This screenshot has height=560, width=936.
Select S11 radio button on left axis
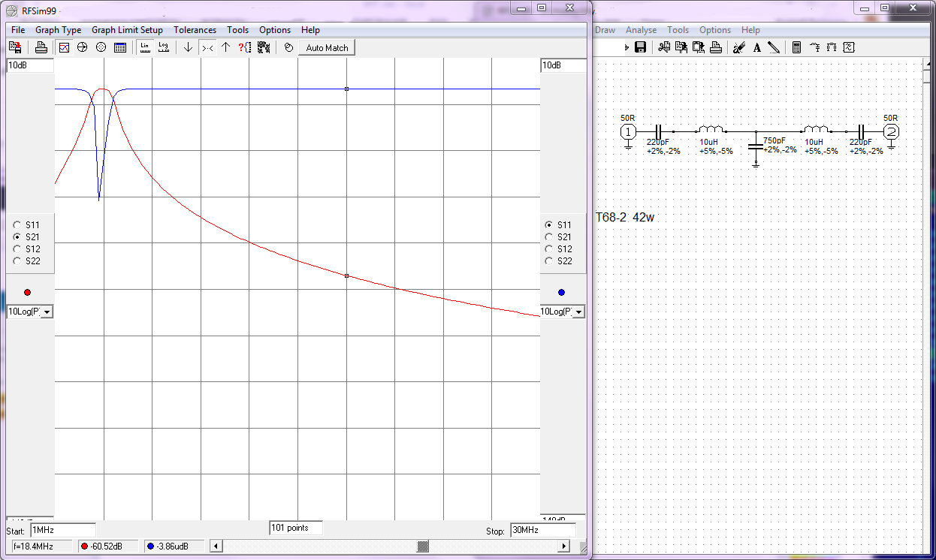[17, 225]
